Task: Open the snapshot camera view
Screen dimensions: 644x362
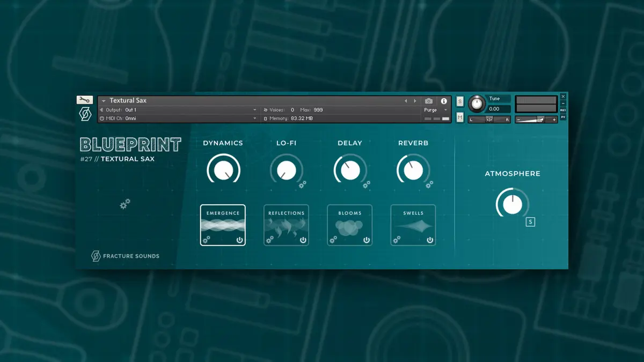Action: pos(429,101)
